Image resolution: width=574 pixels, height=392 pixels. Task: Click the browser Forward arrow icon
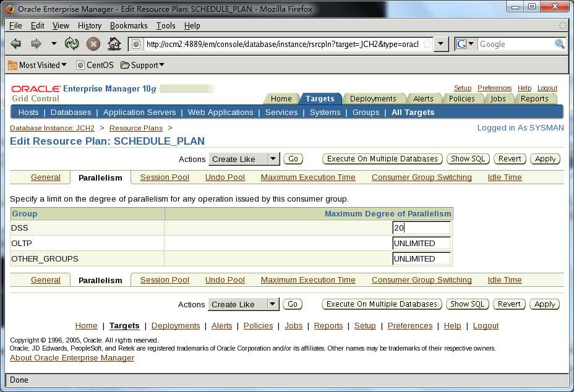pos(36,44)
